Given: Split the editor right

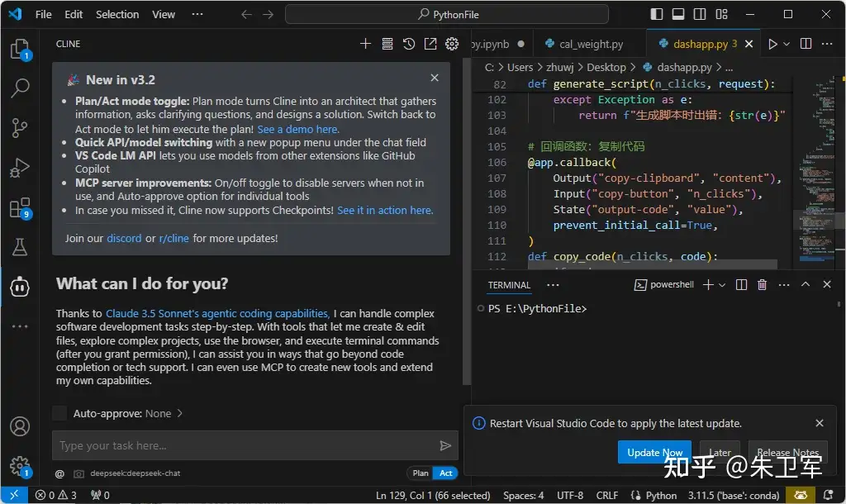Looking at the screenshot, I should coord(806,44).
